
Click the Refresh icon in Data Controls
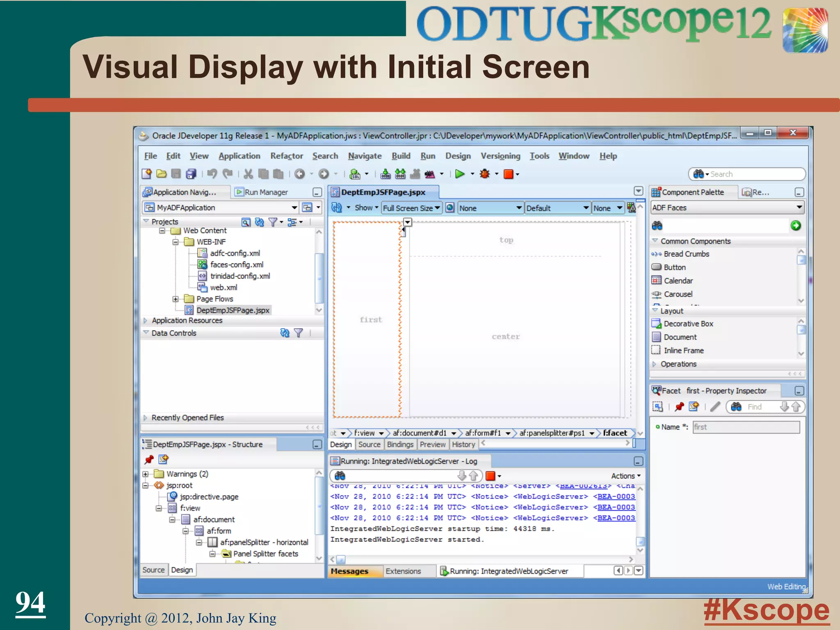pos(285,333)
